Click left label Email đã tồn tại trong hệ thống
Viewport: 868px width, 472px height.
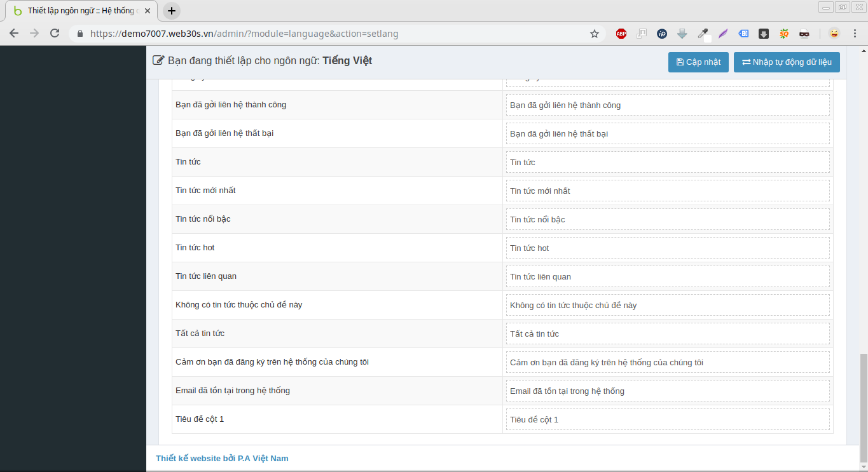click(x=233, y=390)
